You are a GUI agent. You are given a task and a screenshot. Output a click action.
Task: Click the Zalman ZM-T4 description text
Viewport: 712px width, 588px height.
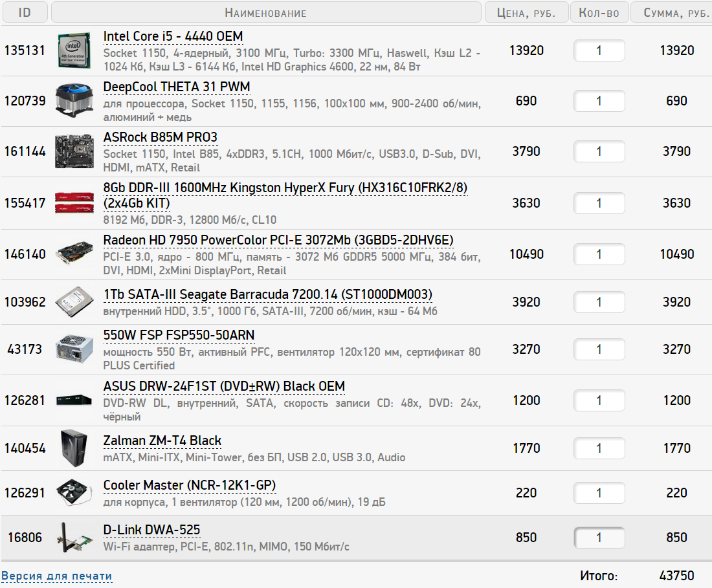(x=254, y=457)
